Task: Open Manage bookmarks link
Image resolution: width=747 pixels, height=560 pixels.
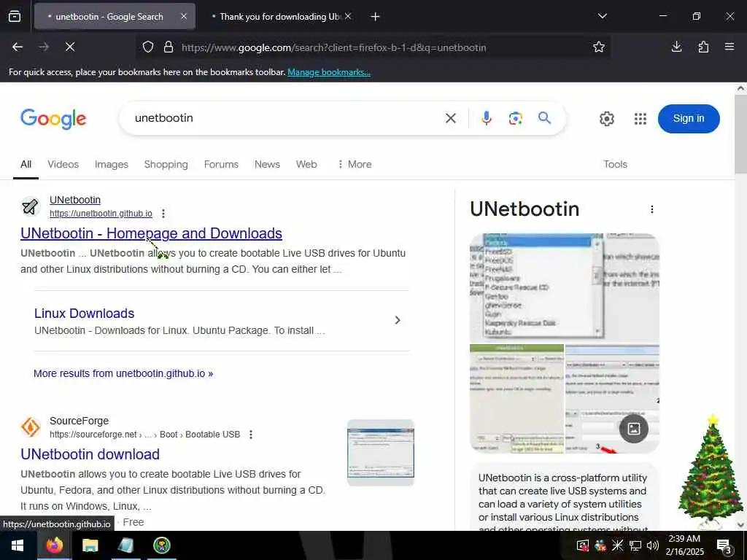Action: pos(329,72)
